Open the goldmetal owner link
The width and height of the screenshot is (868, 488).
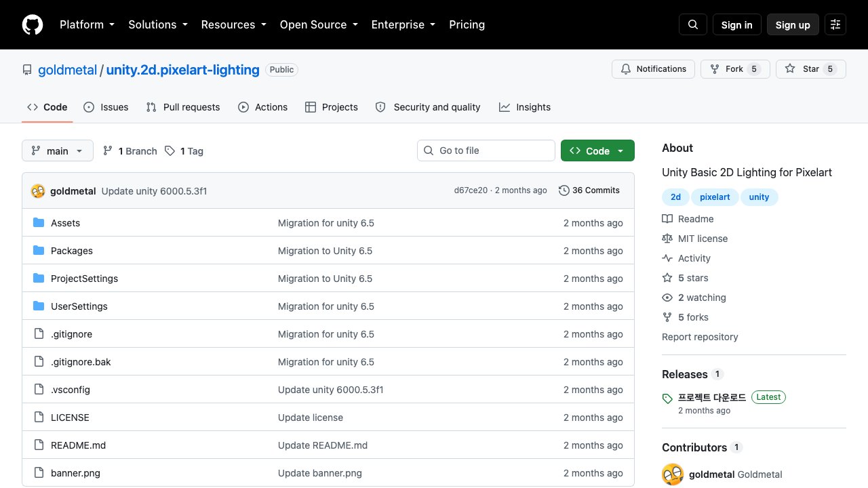[x=68, y=70]
